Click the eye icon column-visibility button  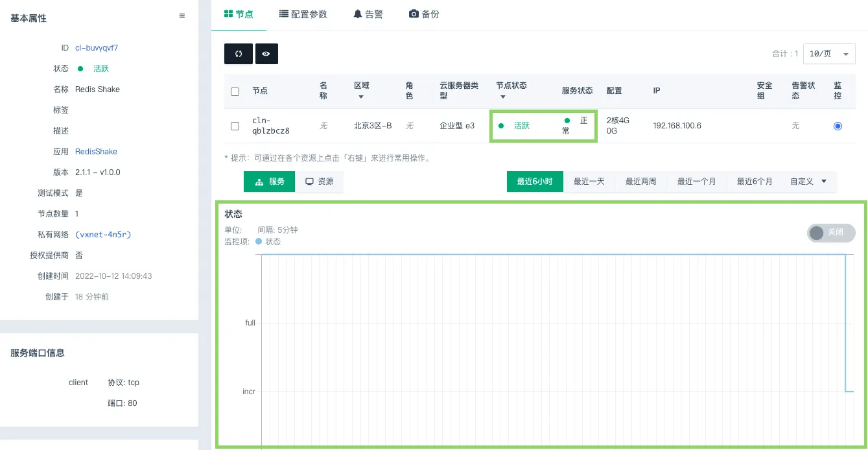(x=266, y=54)
